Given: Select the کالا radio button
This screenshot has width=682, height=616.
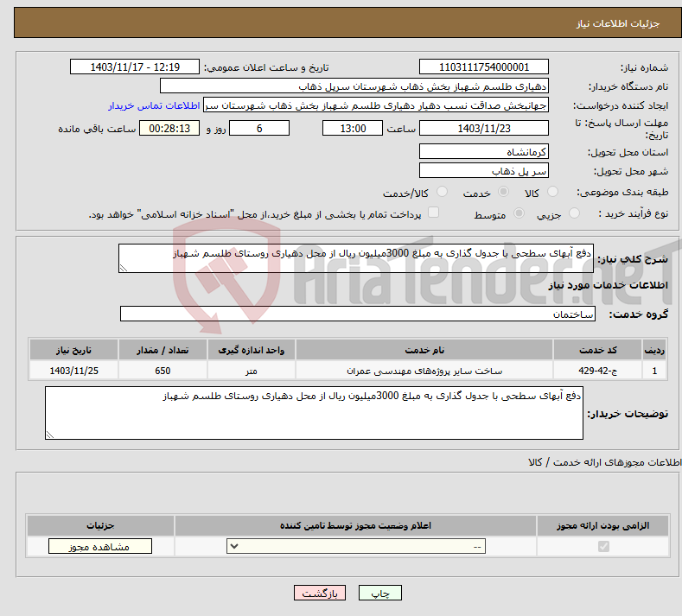Looking at the screenshot, I should pyautogui.click(x=552, y=192).
